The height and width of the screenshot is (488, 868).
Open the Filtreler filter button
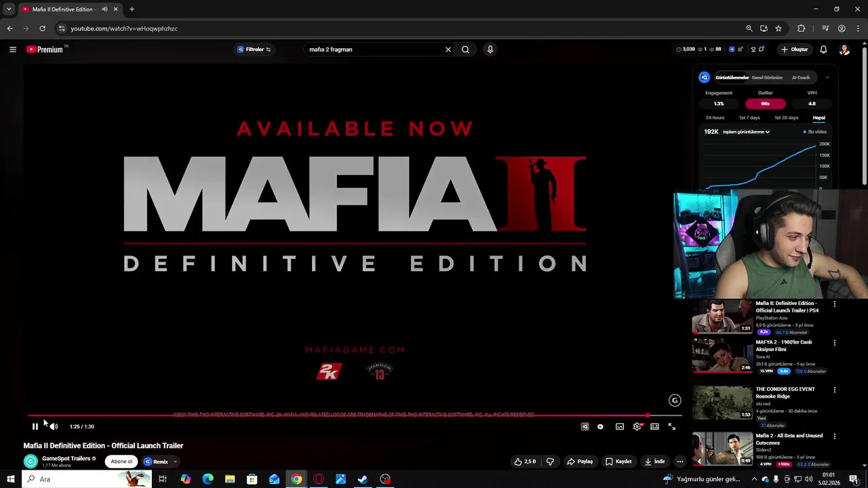pos(254,49)
